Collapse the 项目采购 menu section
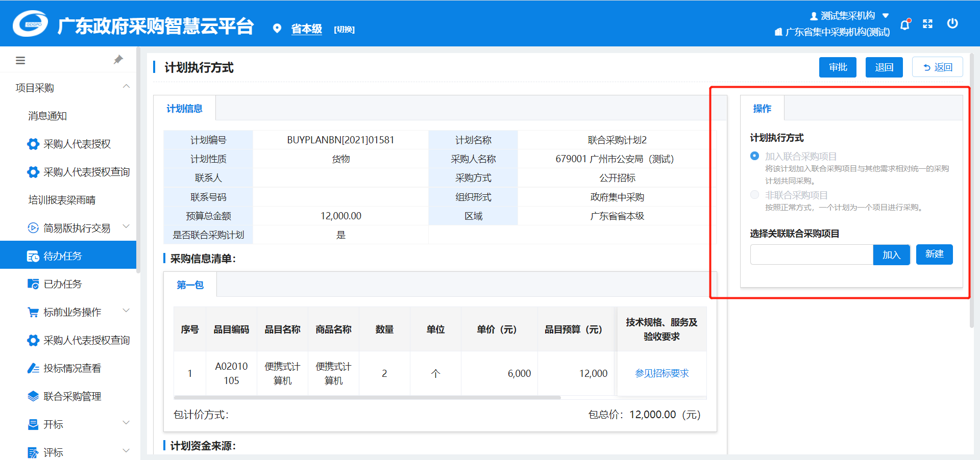980x460 pixels. point(126,87)
